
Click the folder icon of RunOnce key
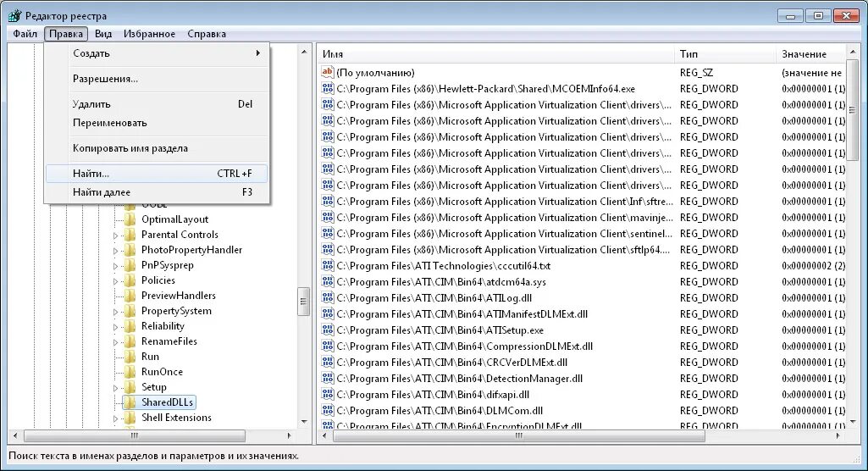click(x=130, y=372)
